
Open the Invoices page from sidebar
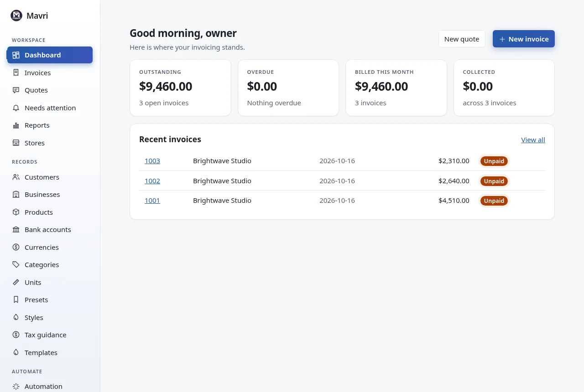[x=50, y=72]
